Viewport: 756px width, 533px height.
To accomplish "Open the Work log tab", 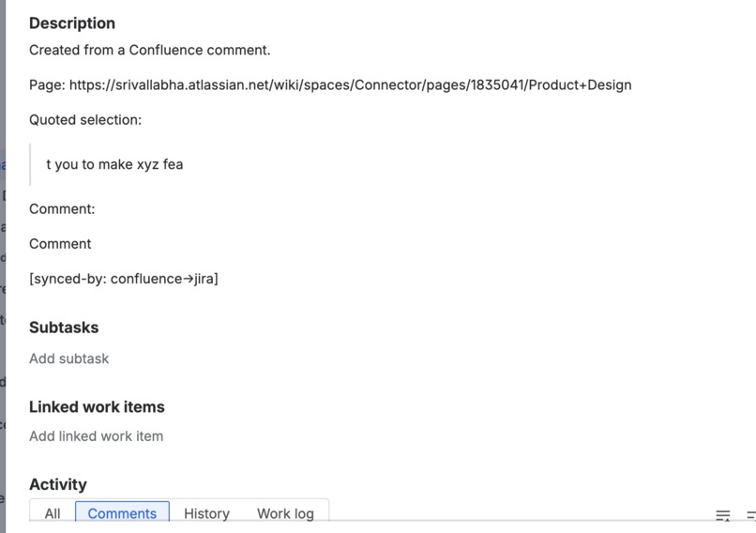I will point(285,513).
